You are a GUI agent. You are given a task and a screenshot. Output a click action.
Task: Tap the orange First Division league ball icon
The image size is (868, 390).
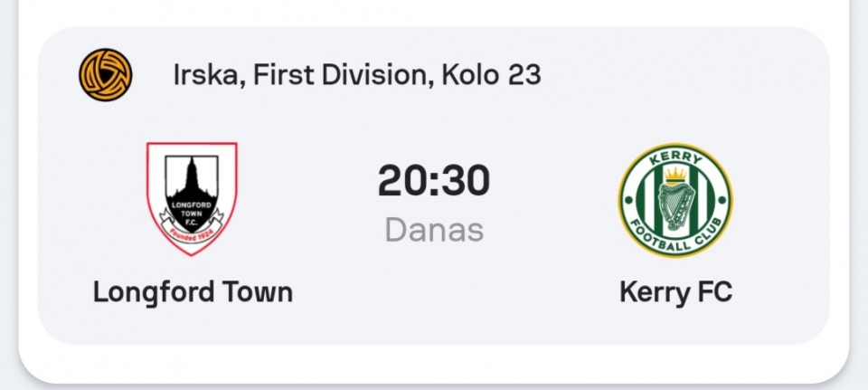(x=105, y=75)
